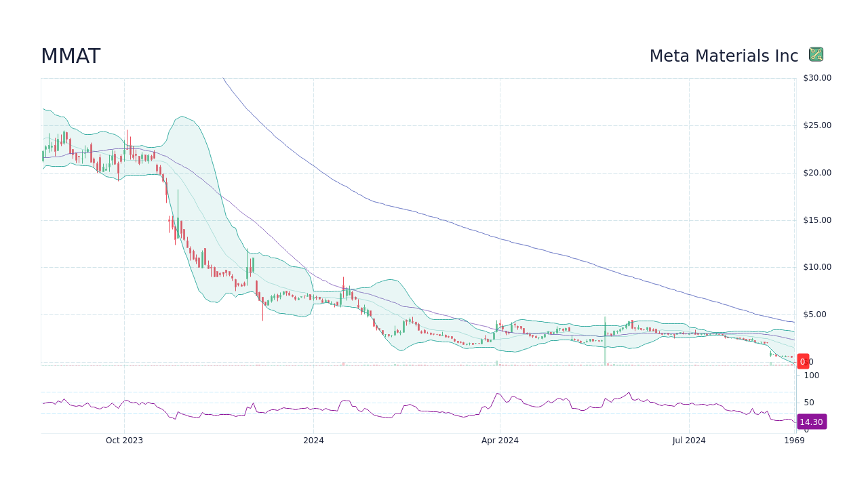Click the $30.00 price axis label
The width and height of the screenshot is (868, 488).
[x=816, y=77]
